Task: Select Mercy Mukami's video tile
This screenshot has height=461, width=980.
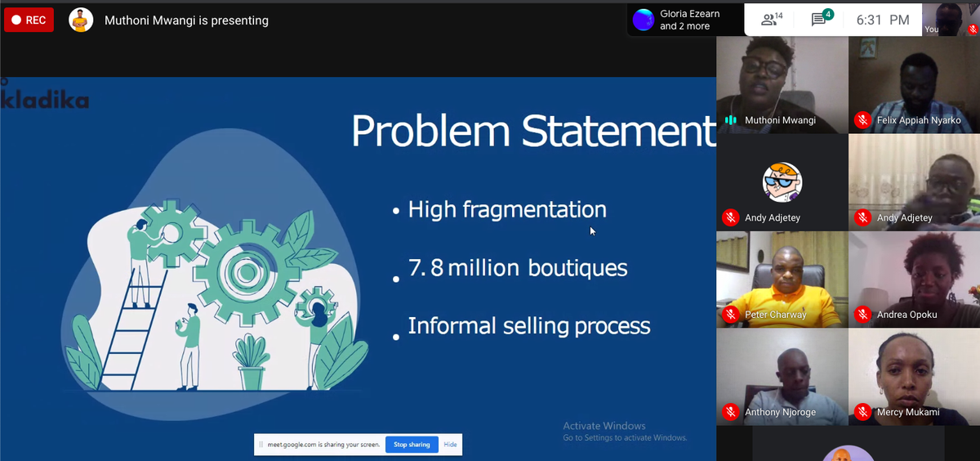Action: pyautogui.click(x=914, y=376)
